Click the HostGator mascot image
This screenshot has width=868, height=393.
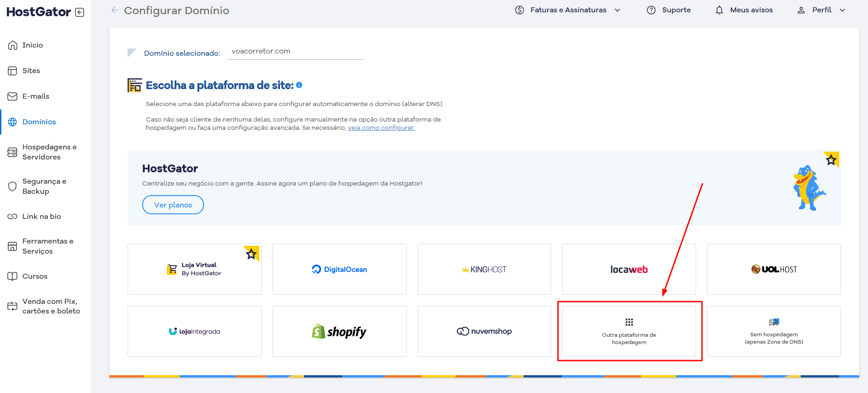point(809,188)
